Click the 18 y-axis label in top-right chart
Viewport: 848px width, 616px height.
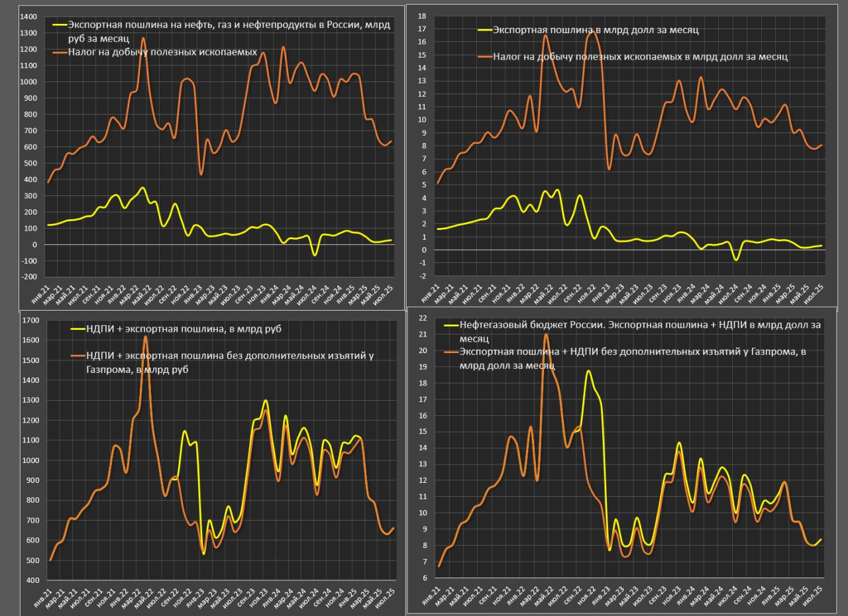tap(422, 15)
